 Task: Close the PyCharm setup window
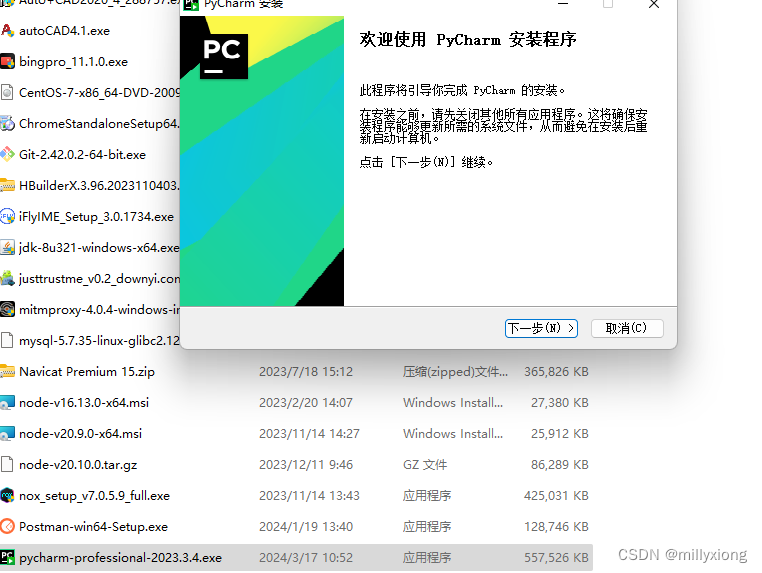(x=654, y=4)
